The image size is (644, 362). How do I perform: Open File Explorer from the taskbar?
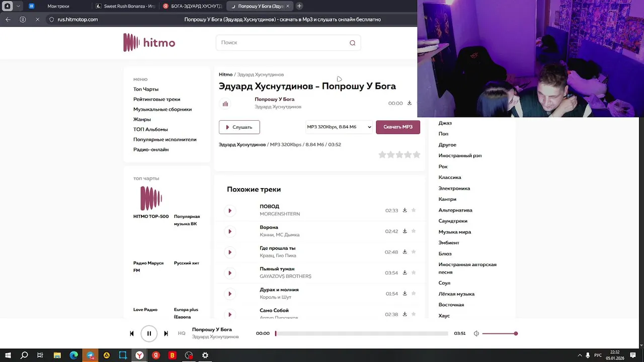pos(57,355)
